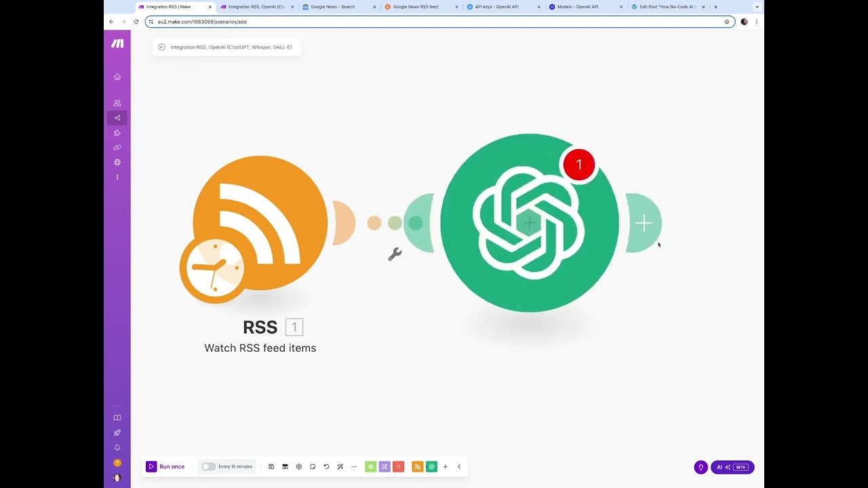
Task: Open the Team section in the sidebar
Action: tap(117, 103)
